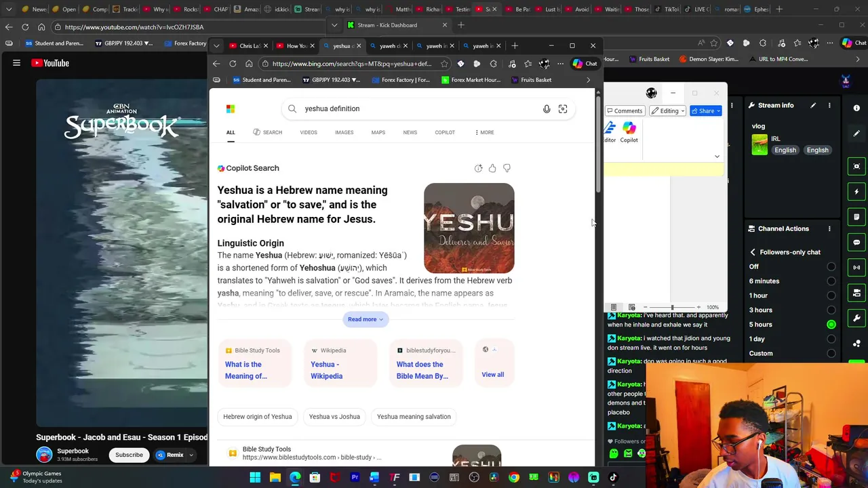Go back in the Bing window
This screenshot has height=488, width=868.
216,64
